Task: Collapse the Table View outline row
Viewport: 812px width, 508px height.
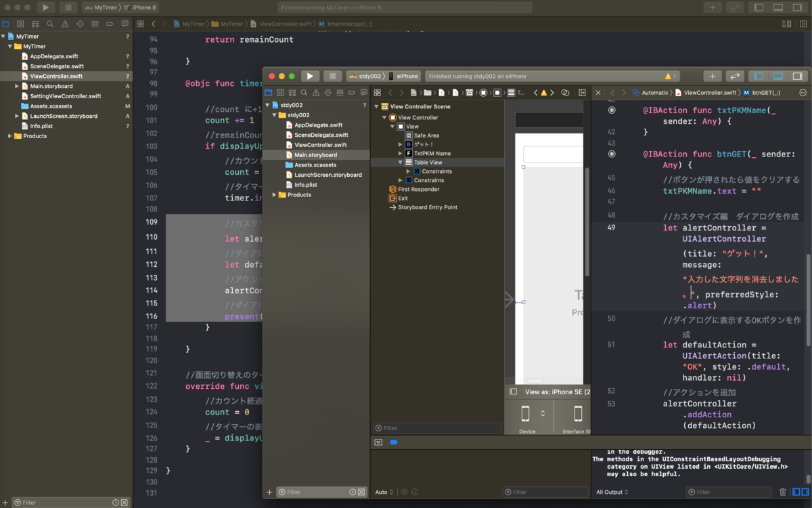Action: (401, 163)
